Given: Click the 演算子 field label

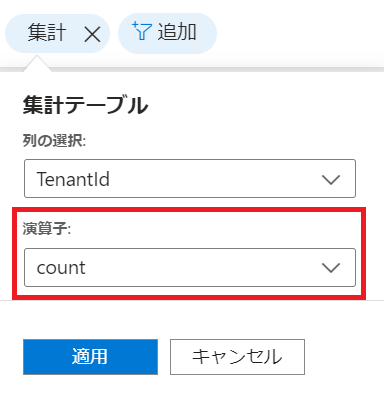Looking at the screenshot, I should (47, 229).
